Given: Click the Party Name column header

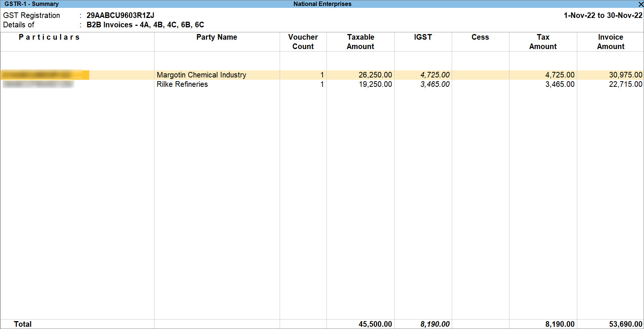Looking at the screenshot, I should coord(217,37).
